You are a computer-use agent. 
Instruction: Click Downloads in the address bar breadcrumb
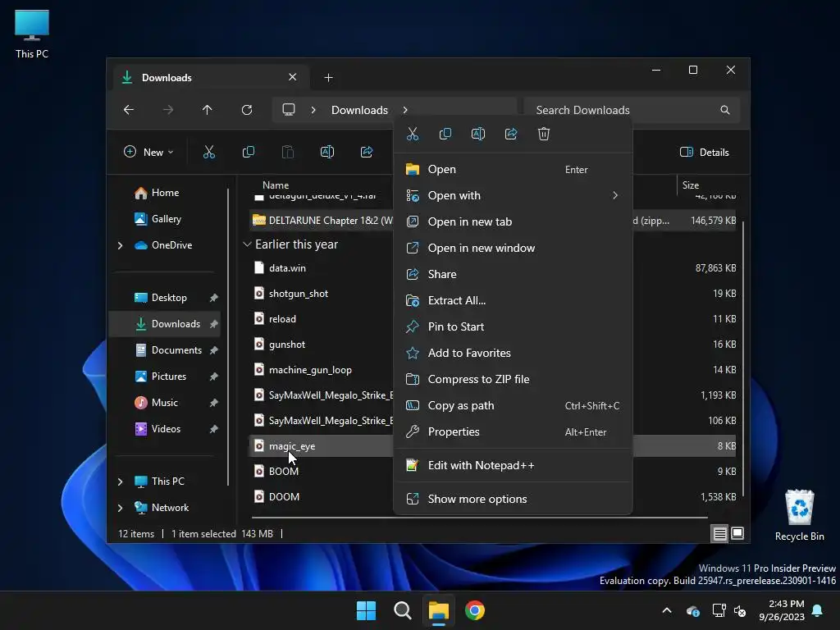[x=359, y=110]
